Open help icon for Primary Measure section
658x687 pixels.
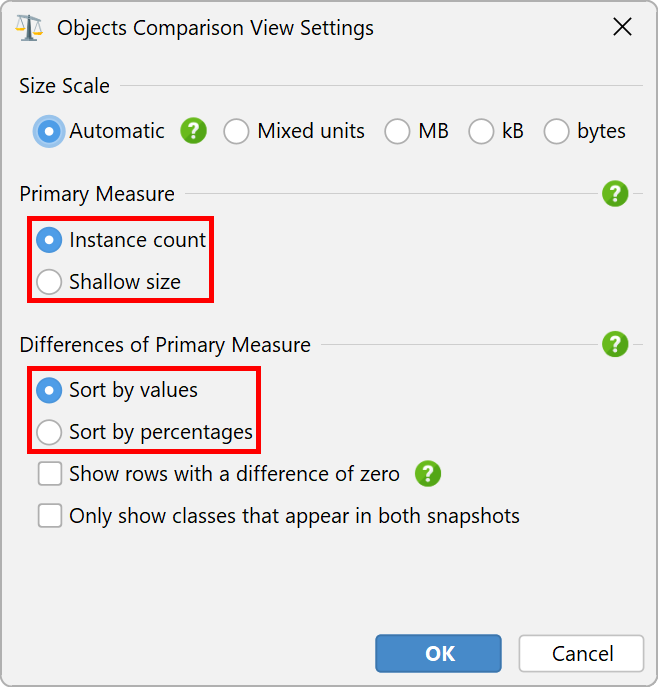615,193
